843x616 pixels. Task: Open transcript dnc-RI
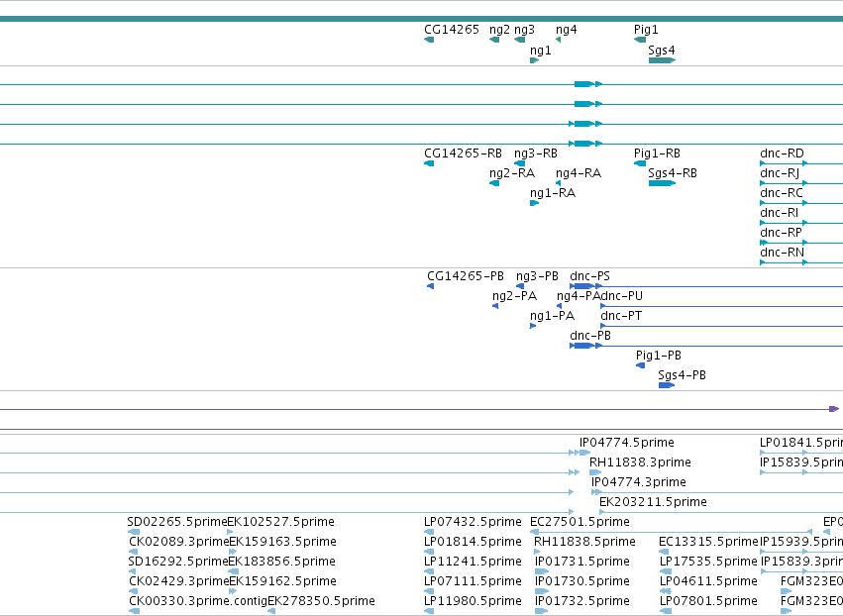click(779, 213)
